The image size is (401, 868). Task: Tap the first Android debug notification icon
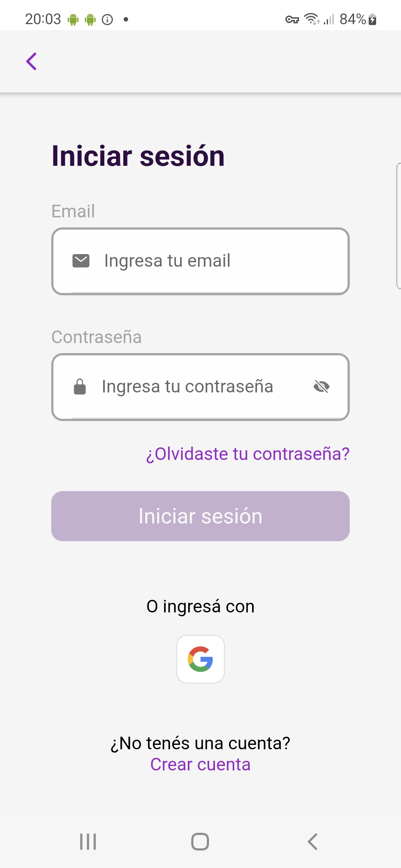pos(73,19)
